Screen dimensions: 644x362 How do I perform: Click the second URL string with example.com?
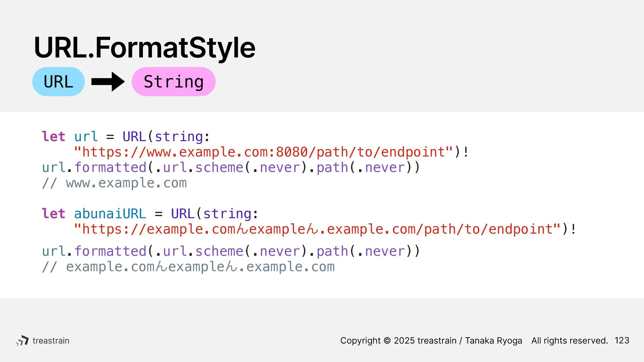click(x=317, y=229)
